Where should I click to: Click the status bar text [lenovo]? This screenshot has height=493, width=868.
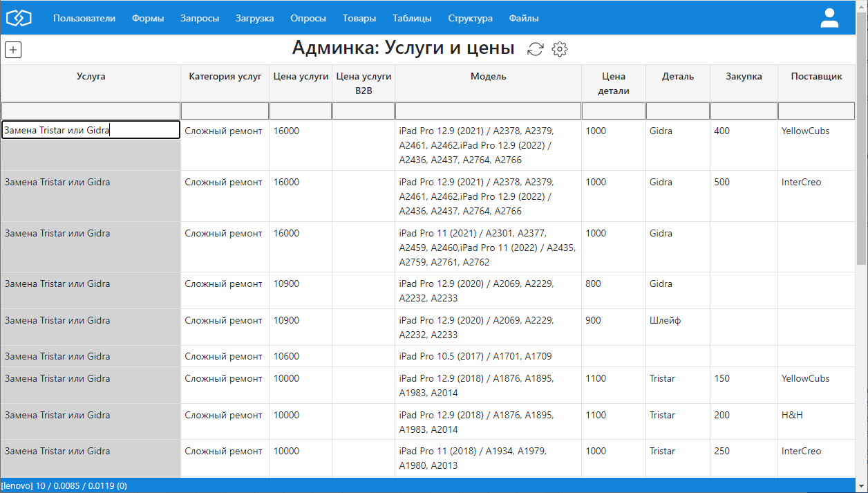pos(17,486)
